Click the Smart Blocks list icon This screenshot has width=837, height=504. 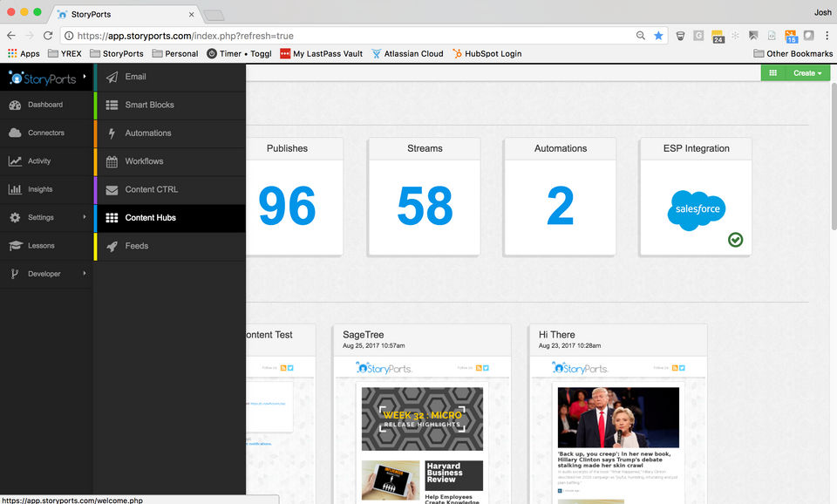[112, 106]
